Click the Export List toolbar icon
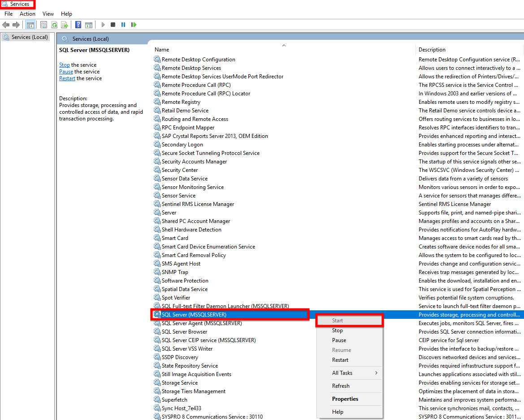 click(65, 25)
